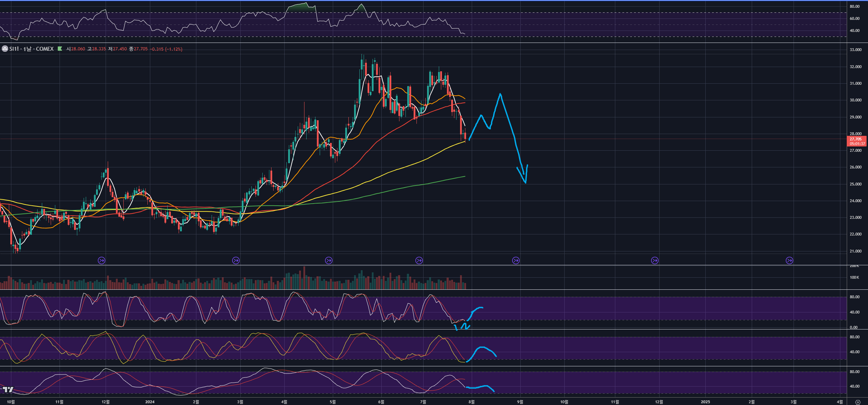
Task: Click the 27.000 price scale label
Action: (x=856, y=150)
